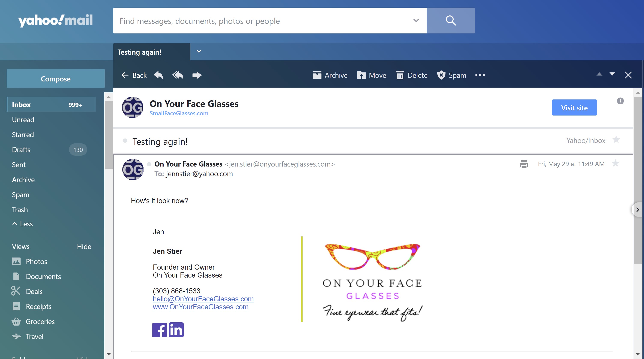Click the print message icon
Viewport: 644px width, 359px height.
tap(524, 164)
